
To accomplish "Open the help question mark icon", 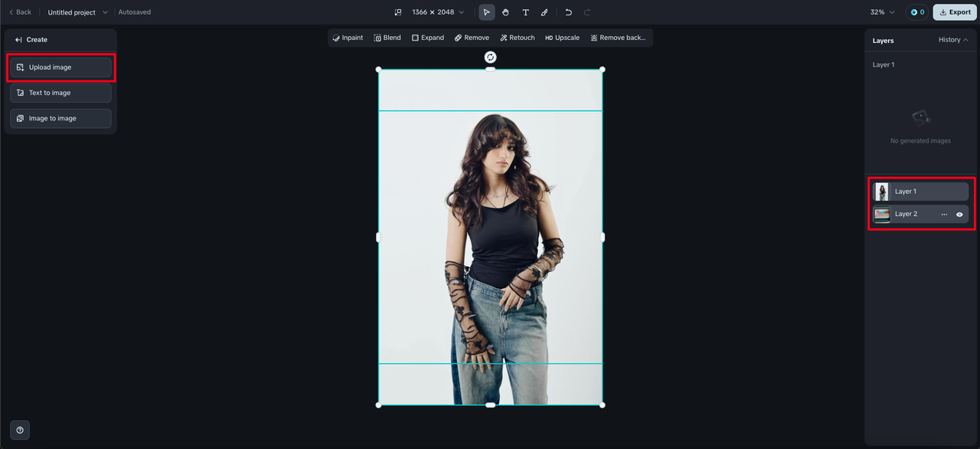I will 20,430.
